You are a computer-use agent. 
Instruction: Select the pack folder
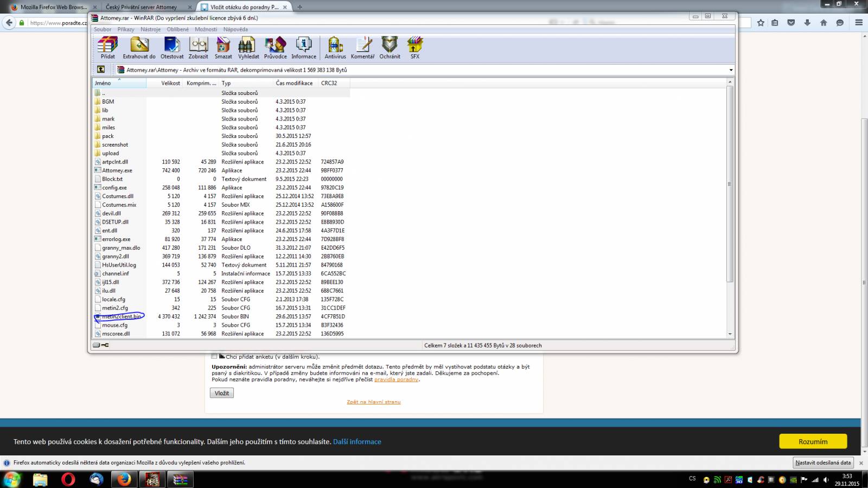click(x=108, y=136)
